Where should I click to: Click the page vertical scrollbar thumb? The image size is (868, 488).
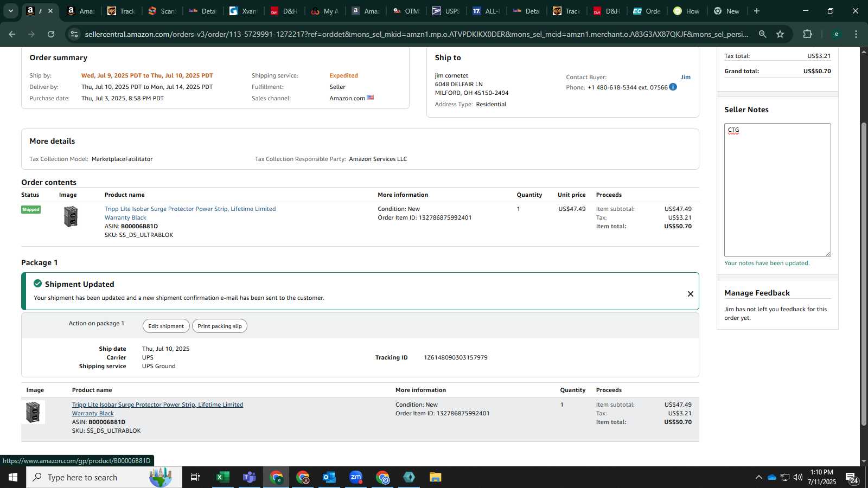(864, 274)
